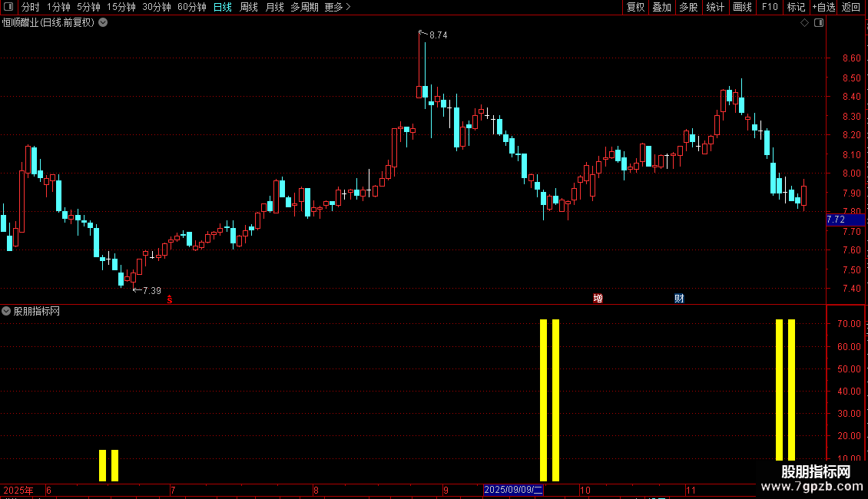Switch to 30分钟 period
Screen dimensions: 868x499
pos(157,7)
